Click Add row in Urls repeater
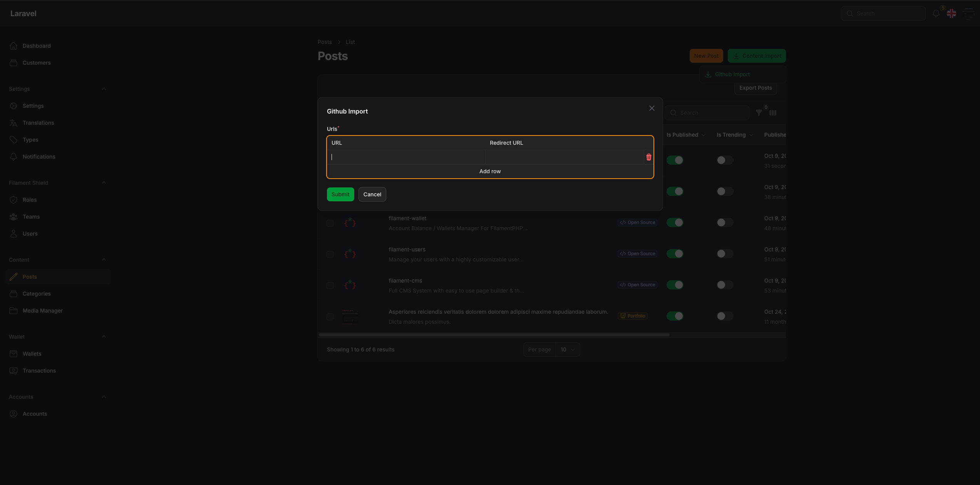This screenshot has height=485, width=980. (x=490, y=171)
